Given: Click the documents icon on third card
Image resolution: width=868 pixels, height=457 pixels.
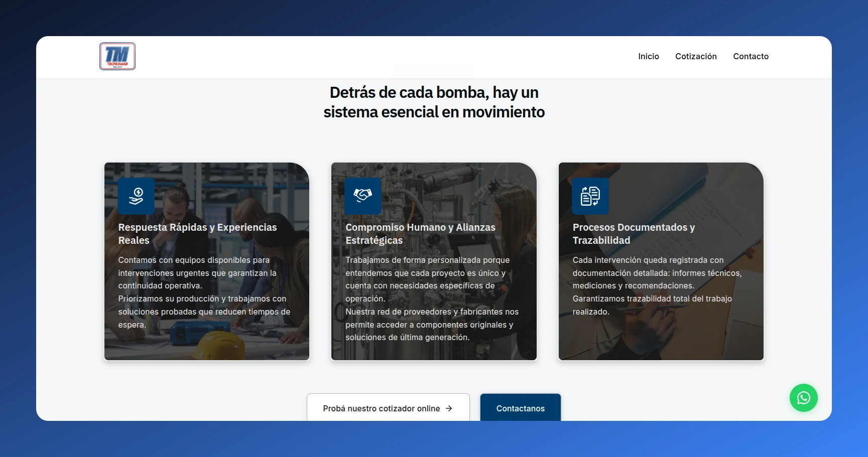Looking at the screenshot, I should [590, 196].
